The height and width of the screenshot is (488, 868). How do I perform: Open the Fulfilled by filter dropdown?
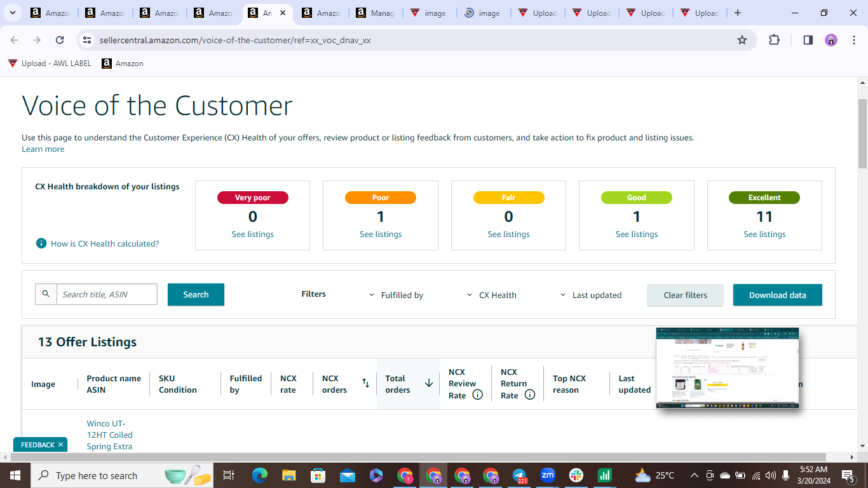click(396, 295)
